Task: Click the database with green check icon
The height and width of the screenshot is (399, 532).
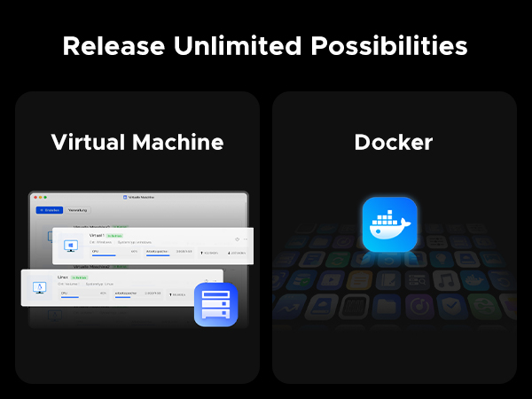Action: click(301, 280)
